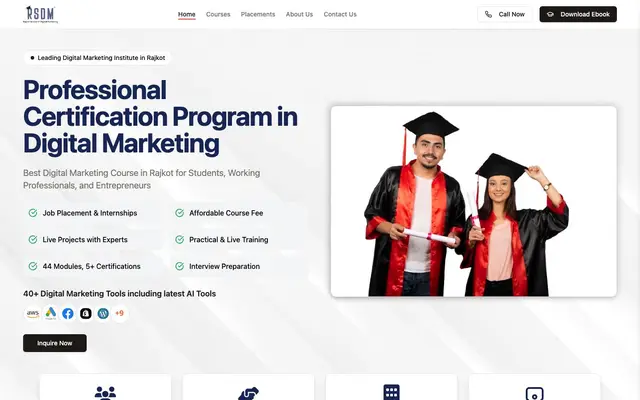
Task: Click graduation cap icon in Download Ebook
Action: pyautogui.click(x=550, y=14)
